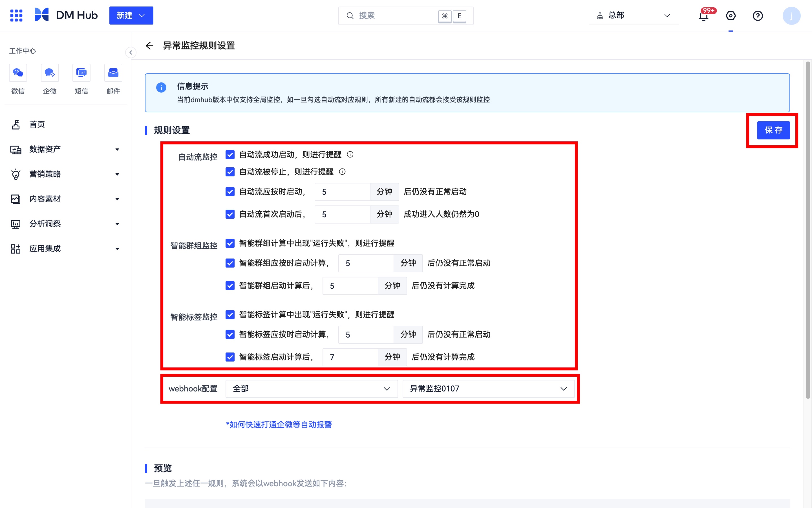
Task: Collapse the sidebar with the chevron handle
Action: tap(131, 52)
